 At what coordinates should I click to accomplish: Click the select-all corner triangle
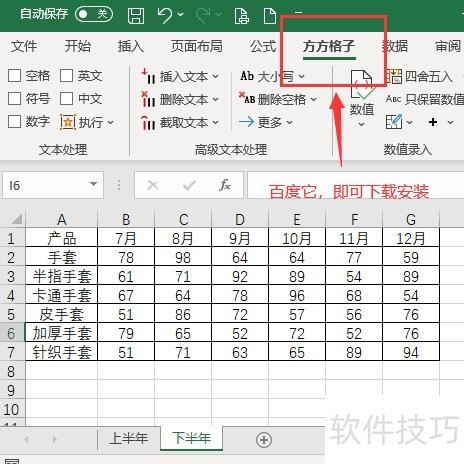tap(17, 219)
